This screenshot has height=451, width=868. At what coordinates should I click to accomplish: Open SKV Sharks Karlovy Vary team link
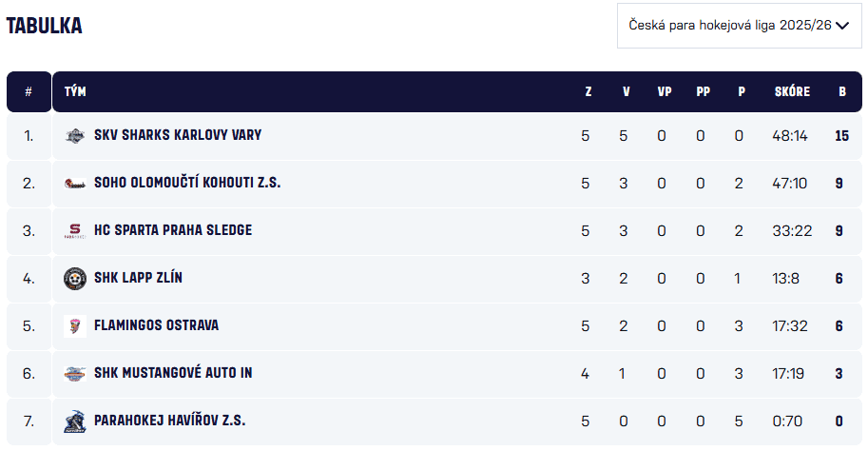pos(178,135)
